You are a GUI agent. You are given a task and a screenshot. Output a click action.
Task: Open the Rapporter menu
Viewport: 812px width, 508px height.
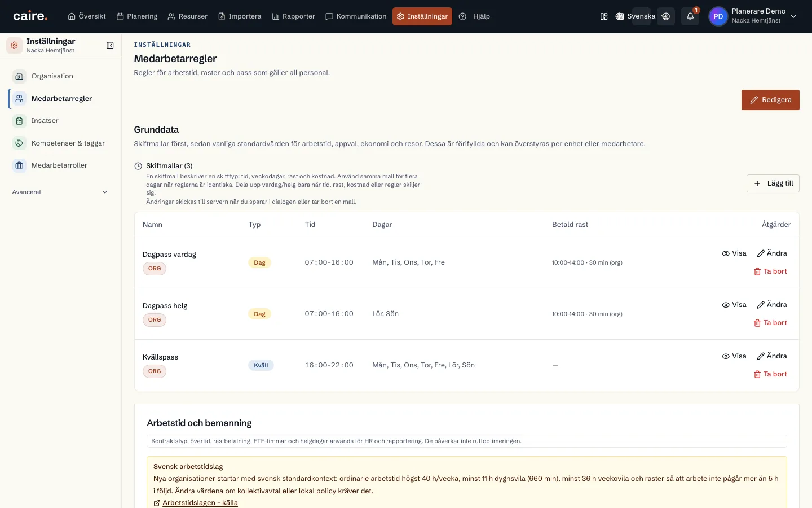pos(293,16)
